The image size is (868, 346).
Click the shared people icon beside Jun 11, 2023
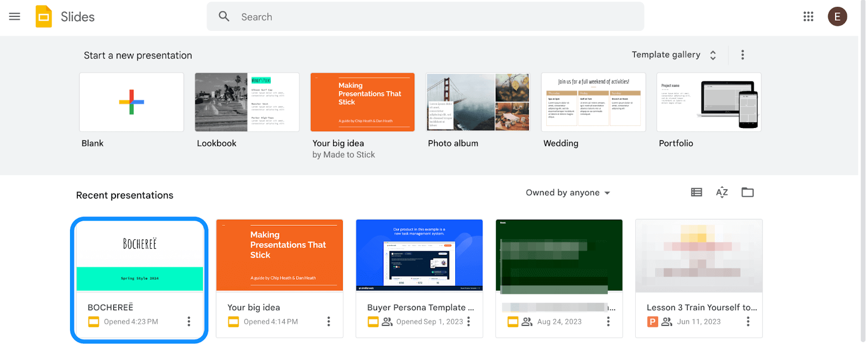point(667,322)
